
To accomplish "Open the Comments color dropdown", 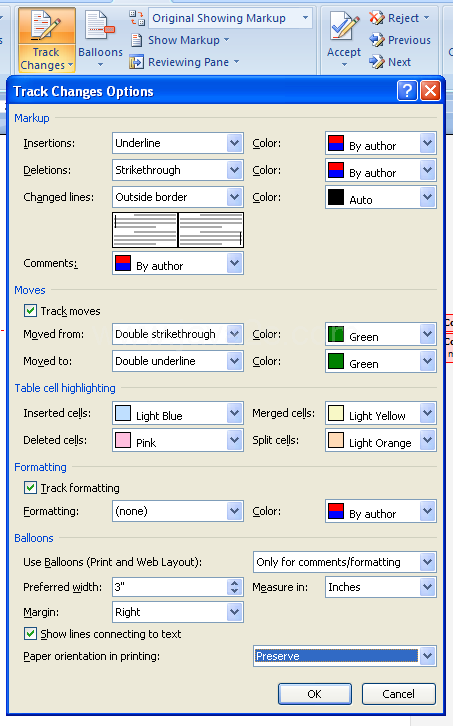I will pos(178,263).
